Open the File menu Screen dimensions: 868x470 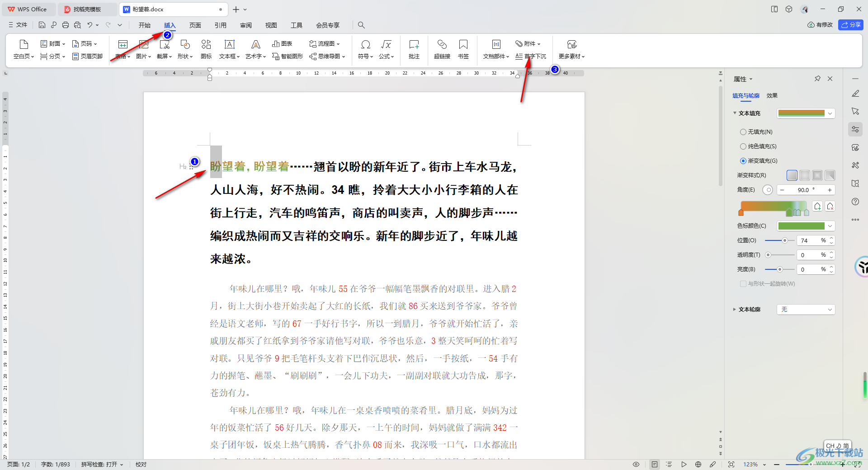click(x=18, y=25)
